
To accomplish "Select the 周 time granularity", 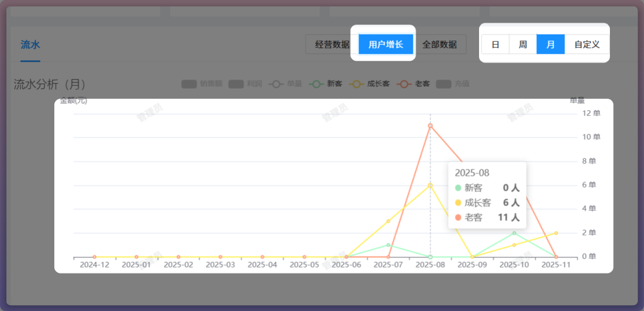I will [523, 44].
